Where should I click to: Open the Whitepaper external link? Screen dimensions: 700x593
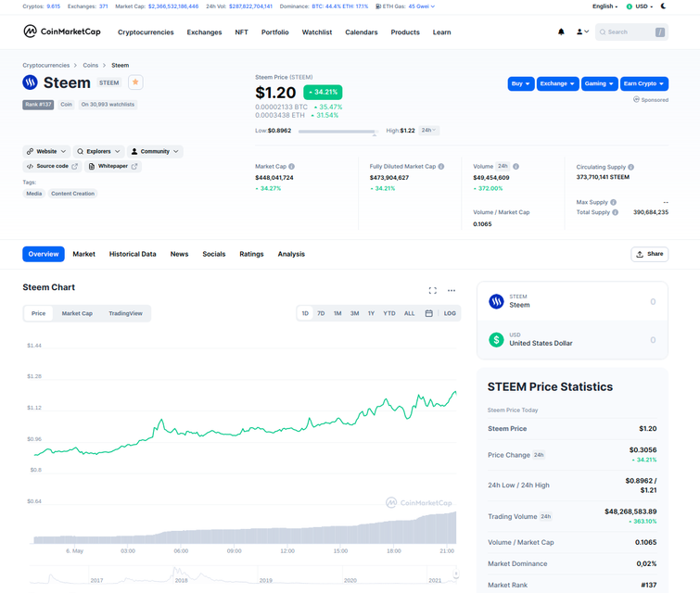click(x=113, y=166)
